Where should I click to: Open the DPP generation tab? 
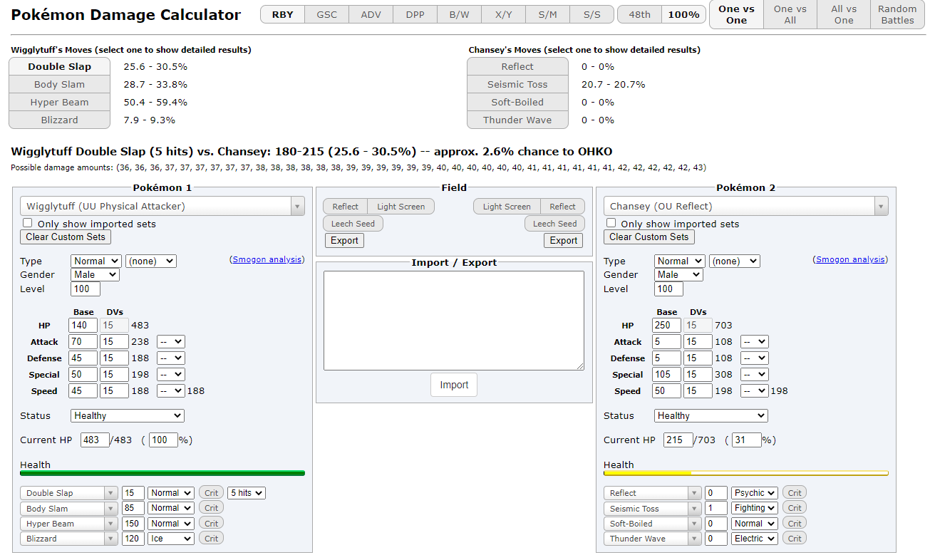click(x=415, y=14)
